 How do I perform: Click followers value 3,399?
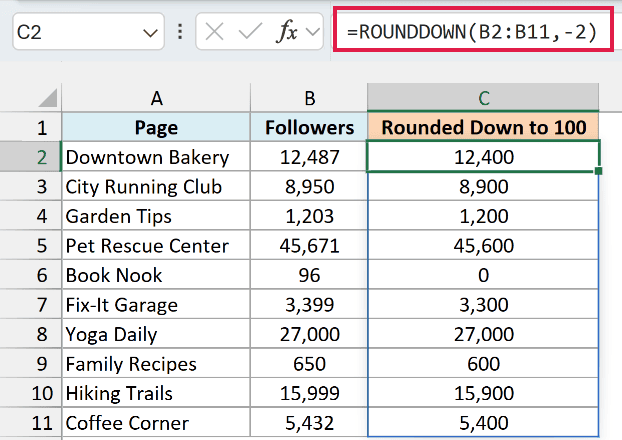[309, 304]
